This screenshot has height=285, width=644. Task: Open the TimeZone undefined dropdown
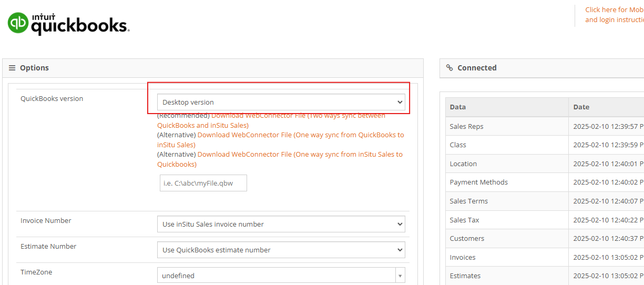point(281,276)
